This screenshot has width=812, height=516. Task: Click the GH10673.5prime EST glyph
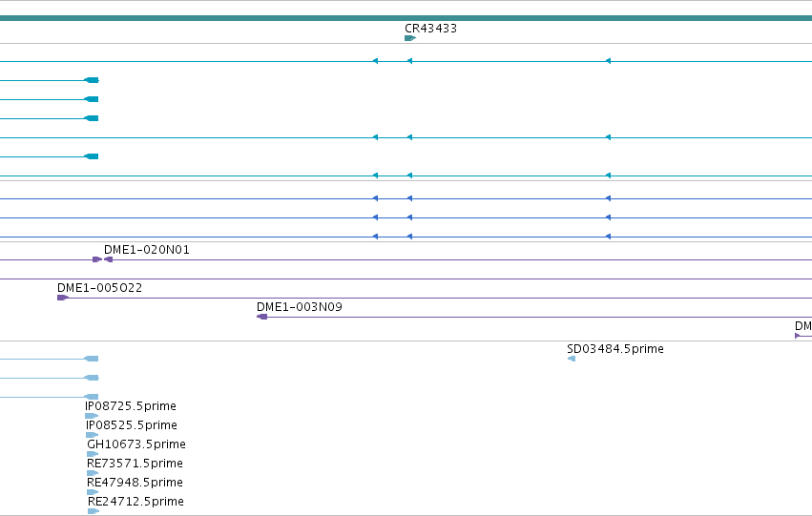point(93,454)
